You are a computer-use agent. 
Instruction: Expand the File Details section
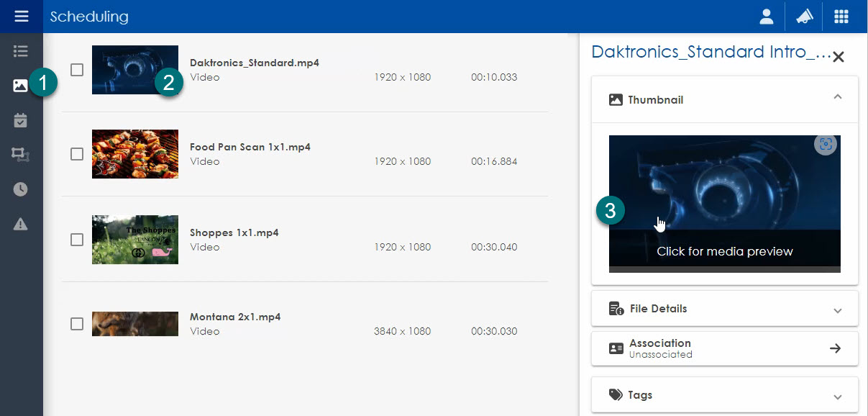click(x=836, y=310)
